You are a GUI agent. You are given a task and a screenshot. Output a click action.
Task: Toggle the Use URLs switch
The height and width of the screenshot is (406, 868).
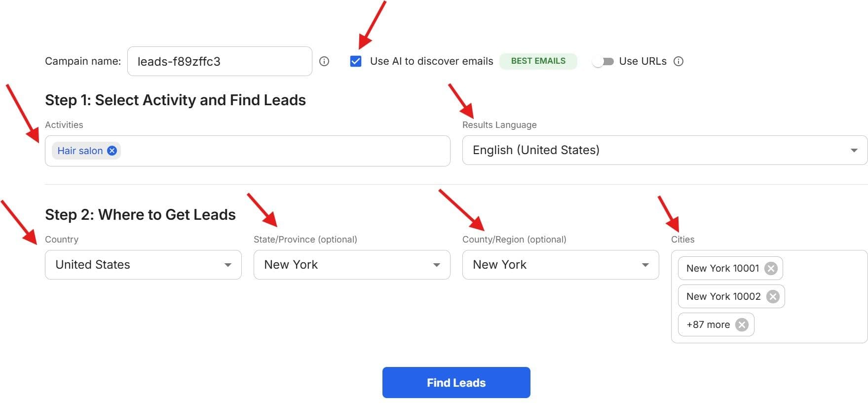[604, 61]
